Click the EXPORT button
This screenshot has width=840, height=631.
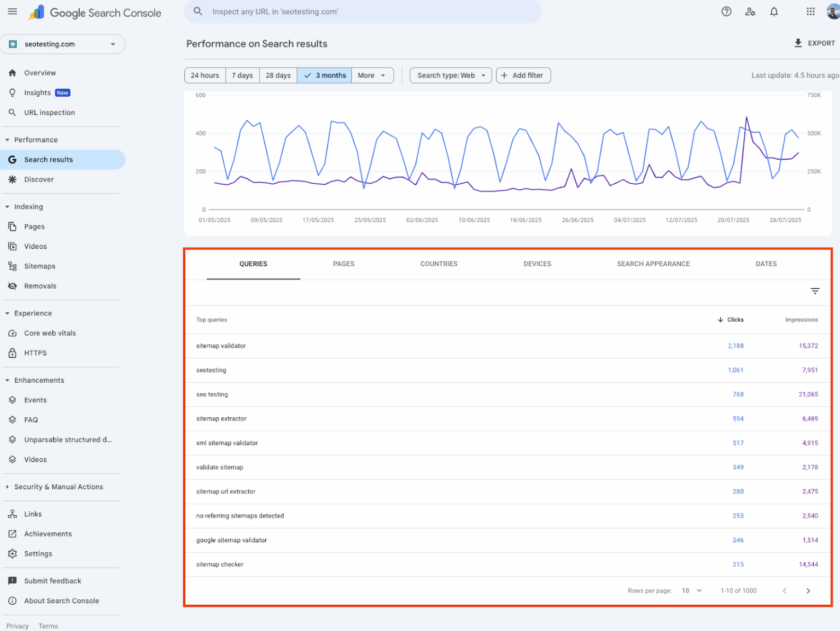point(814,43)
